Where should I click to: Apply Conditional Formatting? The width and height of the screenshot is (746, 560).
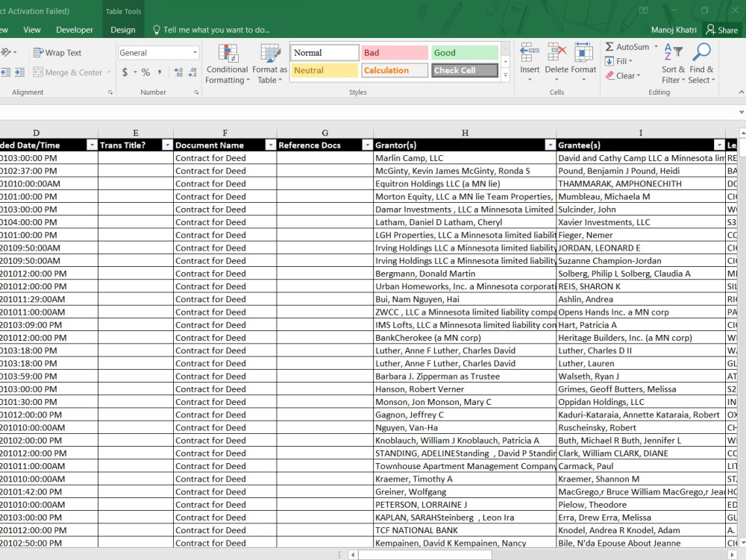click(227, 64)
